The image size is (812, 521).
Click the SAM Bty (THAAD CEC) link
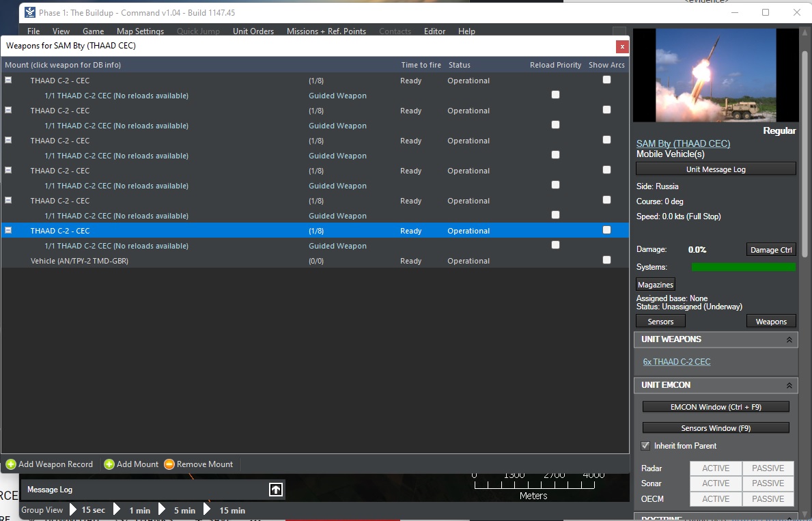pyautogui.click(x=683, y=143)
